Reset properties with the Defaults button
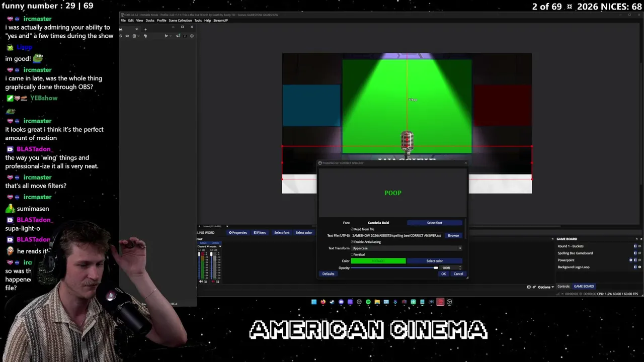This screenshot has height=362, width=644. pos(328,274)
